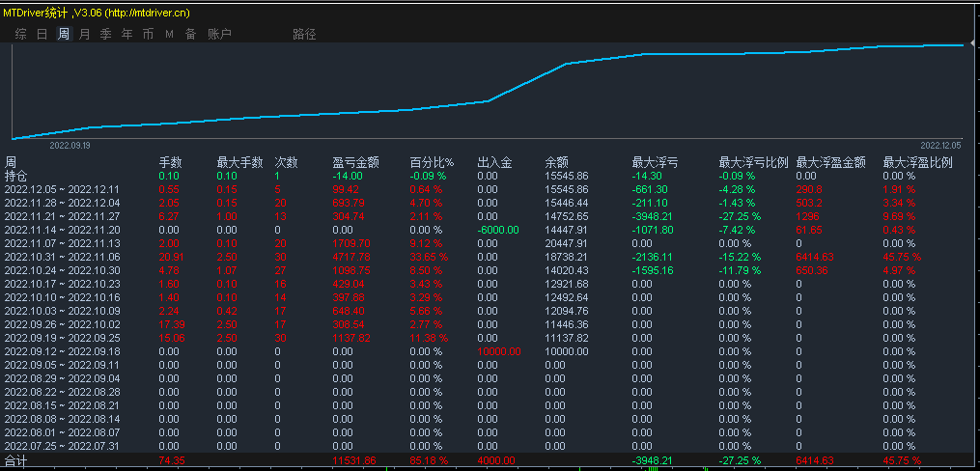
Task: Select week row 2022.09.05 ~ 2022.09.11
Action: (x=62, y=365)
